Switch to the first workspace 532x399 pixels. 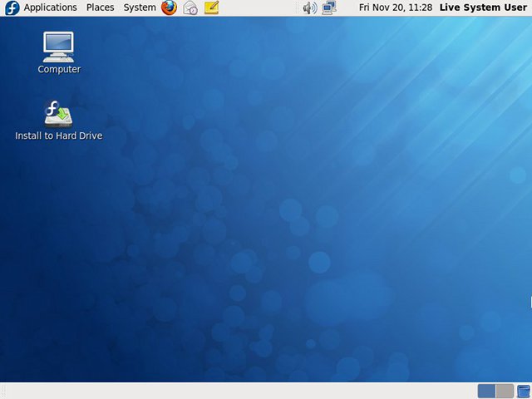pyautogui.click(x=486, y=391)
